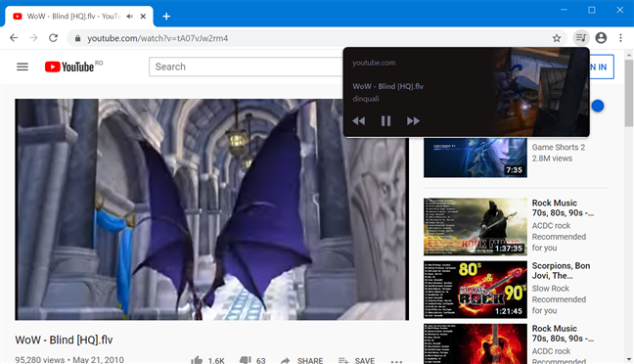Click the browser forward arrow
Viewport: 634px width, 364px height.
(x=33, y=38)
